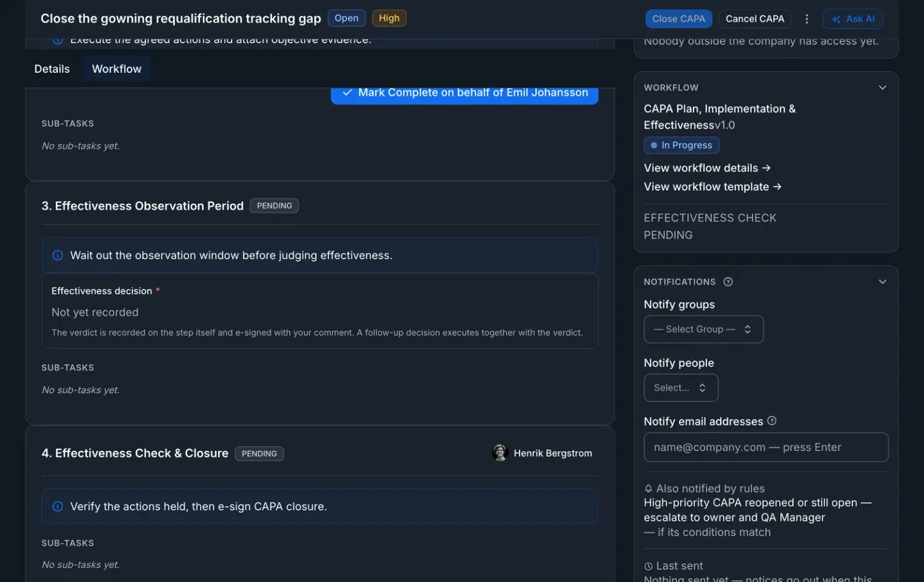Click info icon in observation window note

tap(58, 256)
